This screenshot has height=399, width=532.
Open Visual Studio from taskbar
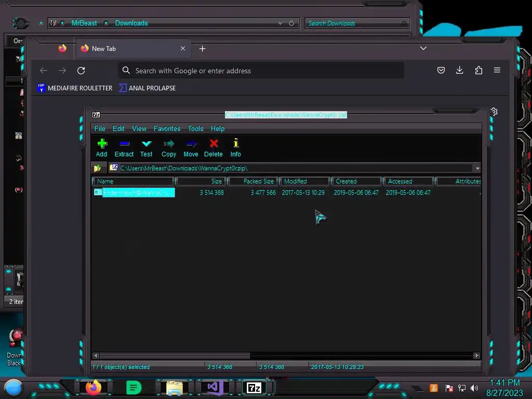point(215,388)
